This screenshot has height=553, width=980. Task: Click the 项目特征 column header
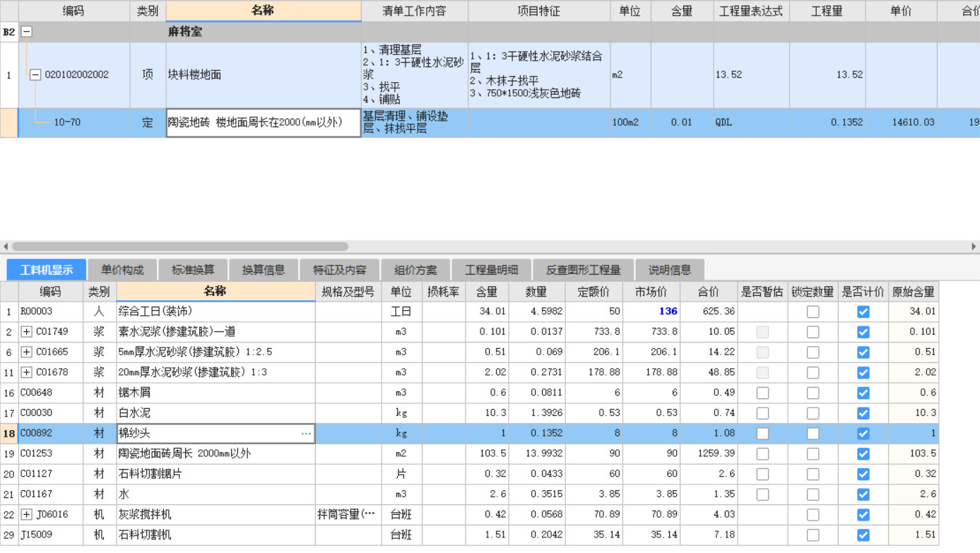pos(539,11)
